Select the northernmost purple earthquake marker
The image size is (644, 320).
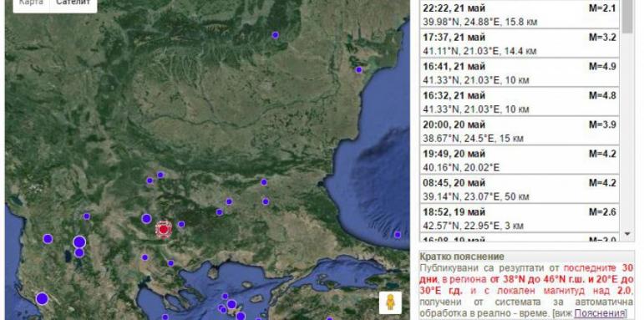coord(275,35)
